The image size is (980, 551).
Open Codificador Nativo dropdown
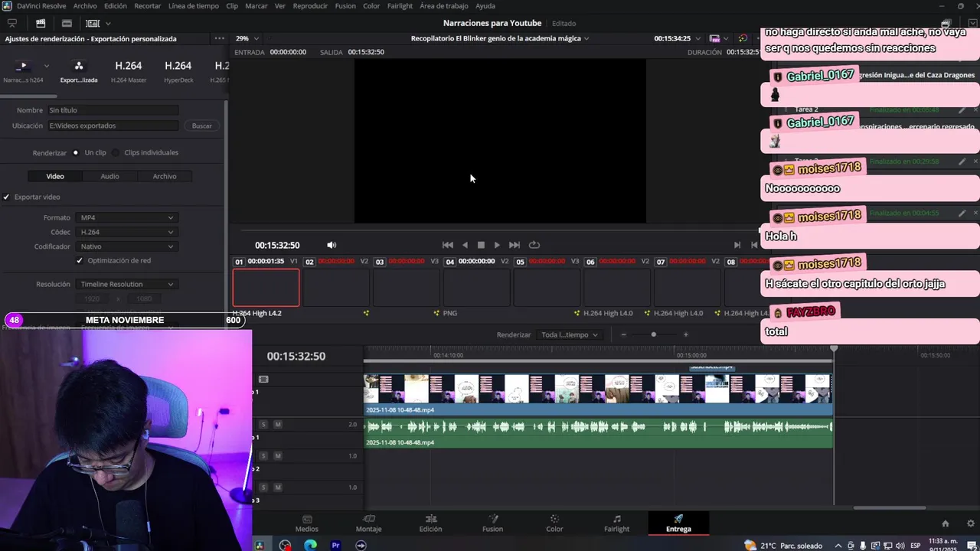(127, 246)
